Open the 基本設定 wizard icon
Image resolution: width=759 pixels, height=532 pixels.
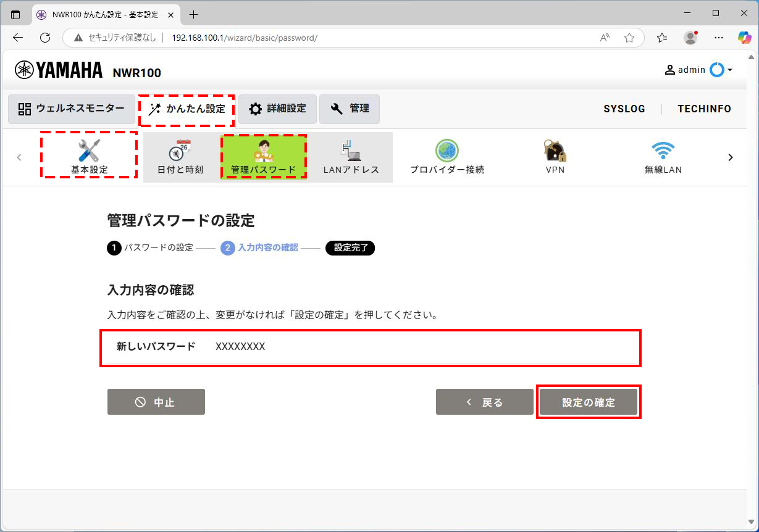tap(88, 156)
